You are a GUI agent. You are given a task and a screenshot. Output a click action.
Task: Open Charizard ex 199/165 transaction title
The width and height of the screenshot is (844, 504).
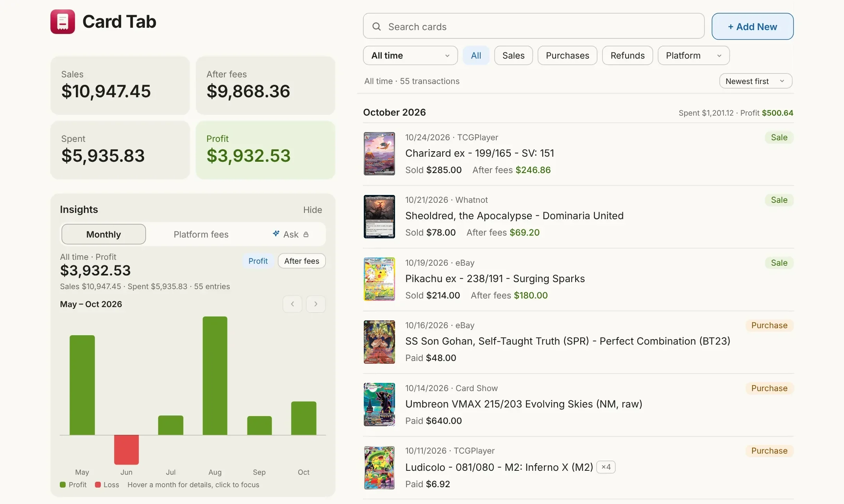pyautogui.click(x=479, y=153)
